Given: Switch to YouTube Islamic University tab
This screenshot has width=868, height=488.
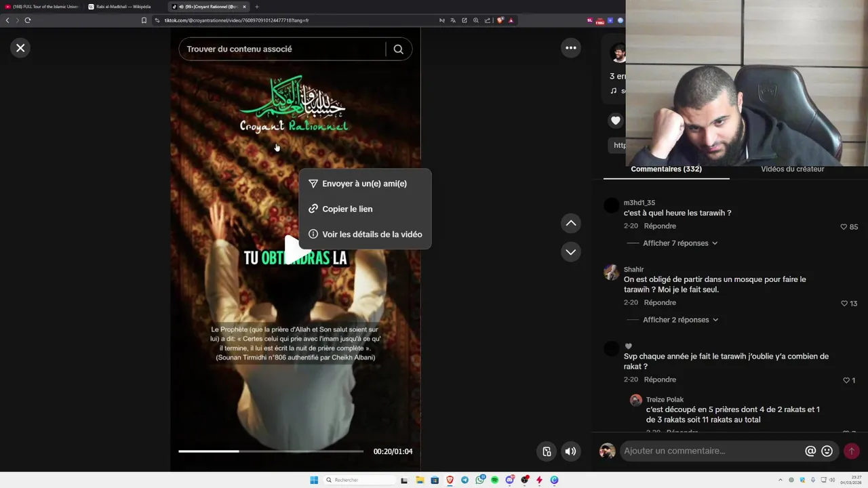Looking at the screenshot, I should (x=42, y=7).
